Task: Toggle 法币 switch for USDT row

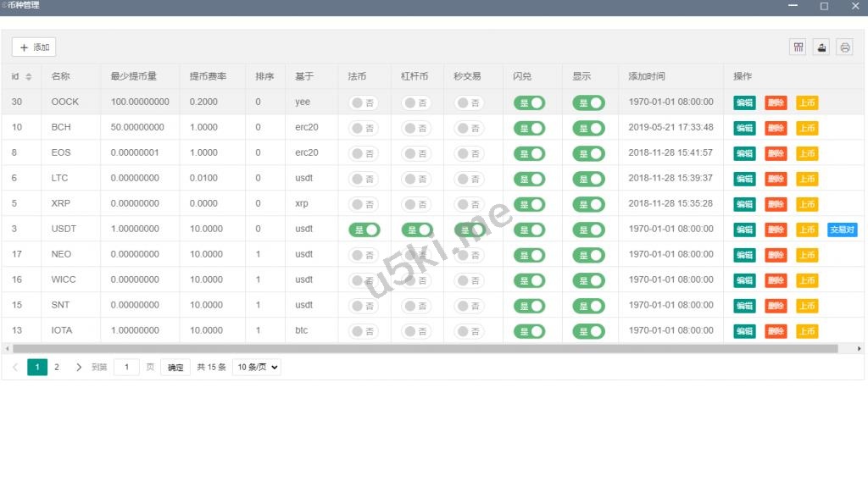Action: click(364, 230)
